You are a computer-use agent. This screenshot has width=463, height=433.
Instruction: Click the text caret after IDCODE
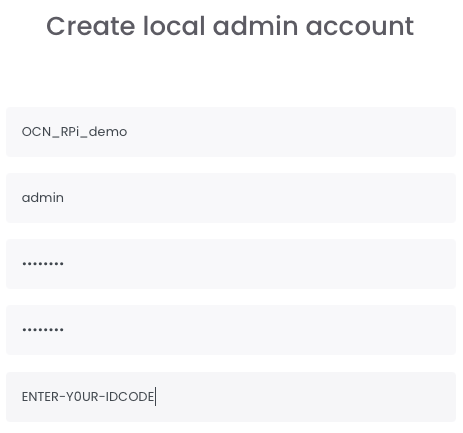coord(156,397)
